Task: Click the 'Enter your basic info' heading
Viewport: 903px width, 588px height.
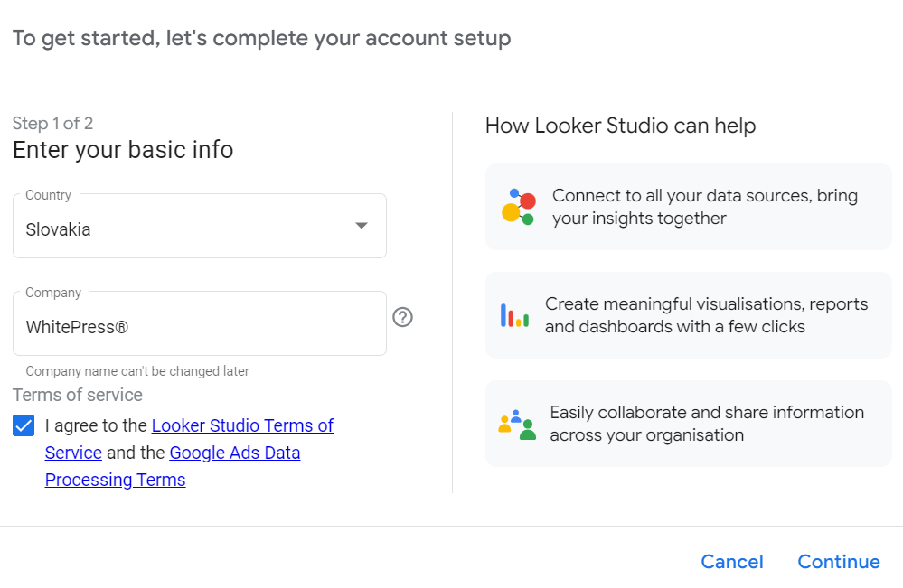Action: [x=123, y=150]
